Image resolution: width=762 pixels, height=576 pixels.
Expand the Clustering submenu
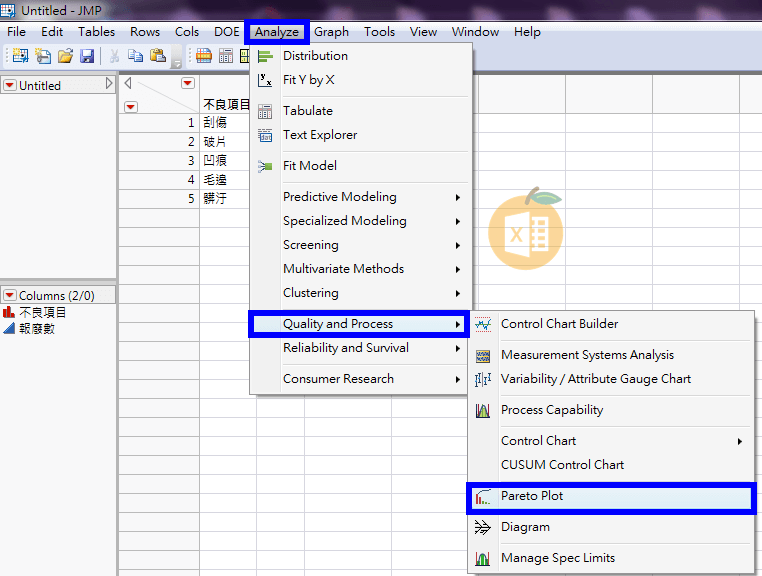[x=360, y=293]
